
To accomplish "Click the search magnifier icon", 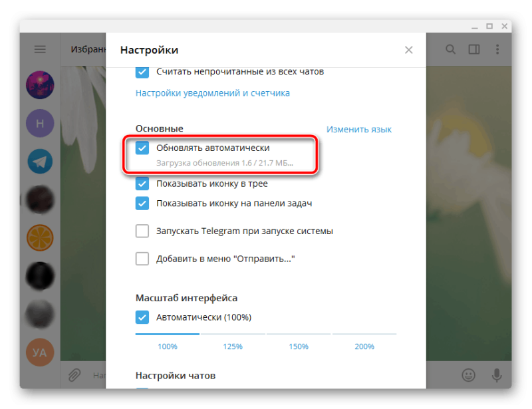I will pos(450,50).
